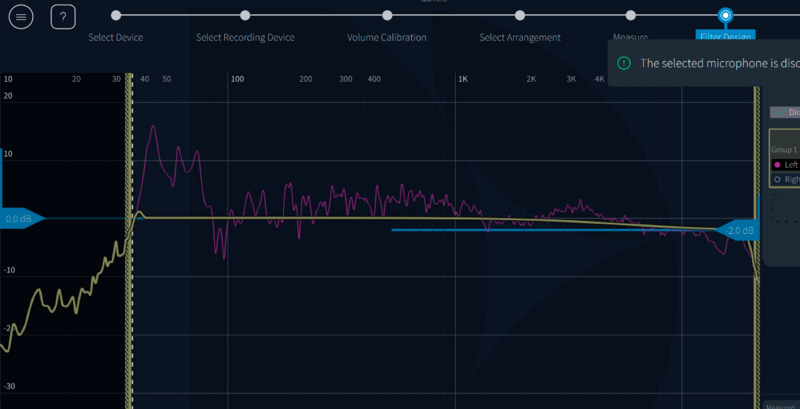Go to the Select Device step label
The height and width of the screenshot is (409, 800).
tap(116, 38)
